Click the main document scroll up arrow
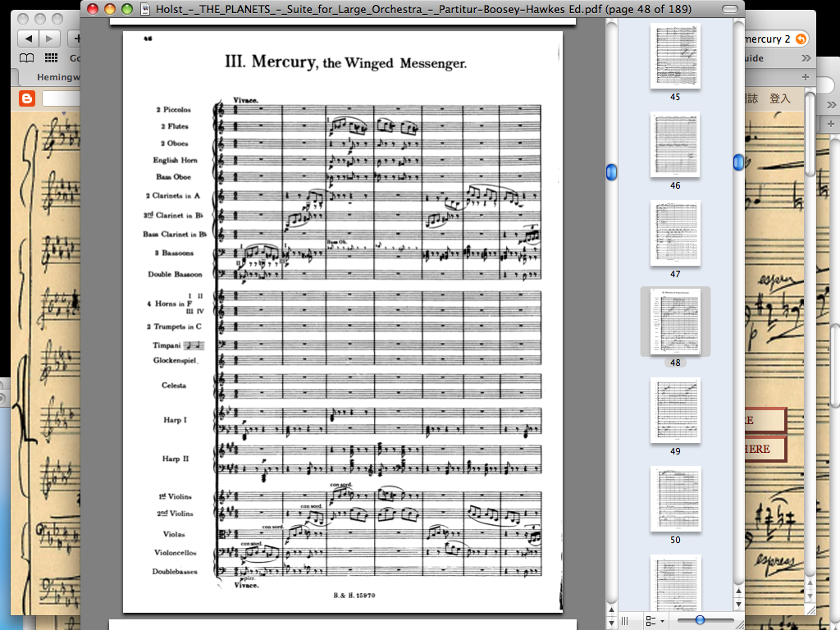Screen dimensions: 840x630 [x=611, y=610]
